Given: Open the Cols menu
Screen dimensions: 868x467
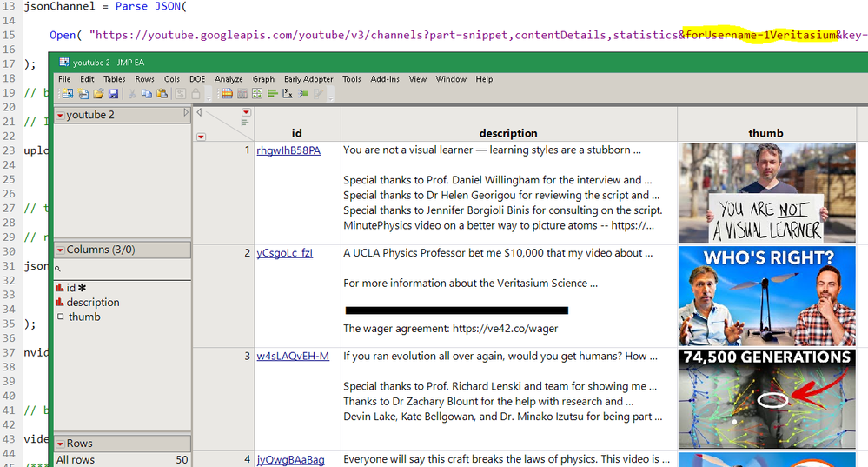Looking at the screenshot, I should [x=172, y=79].
